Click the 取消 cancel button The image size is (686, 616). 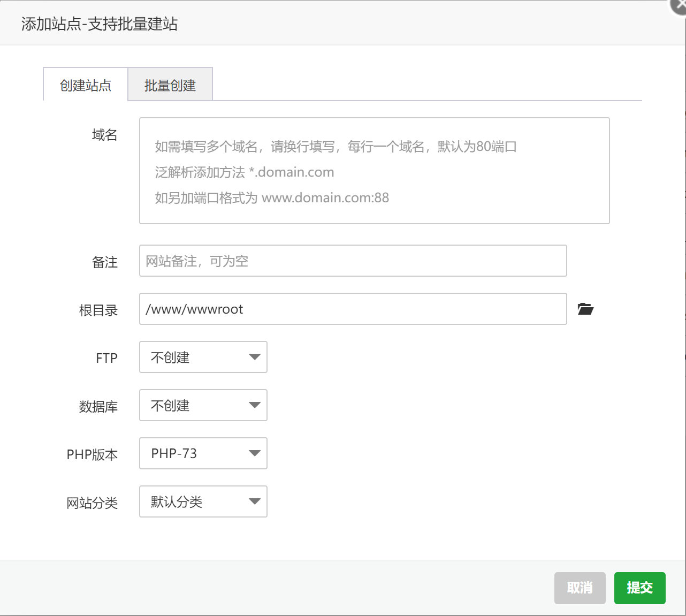580,588
